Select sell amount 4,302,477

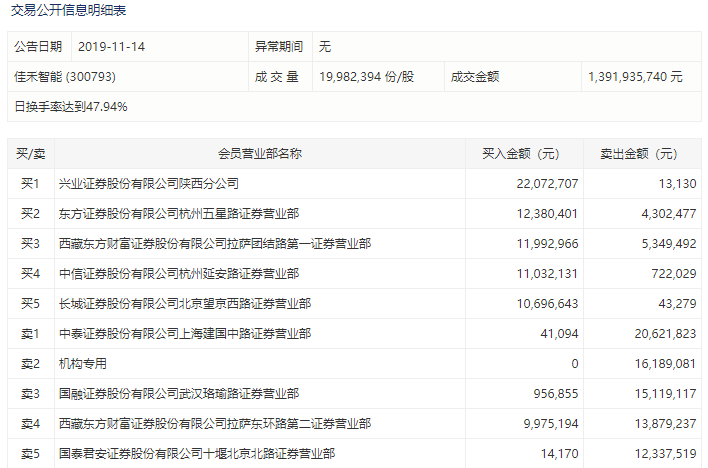tap(669, 214)
